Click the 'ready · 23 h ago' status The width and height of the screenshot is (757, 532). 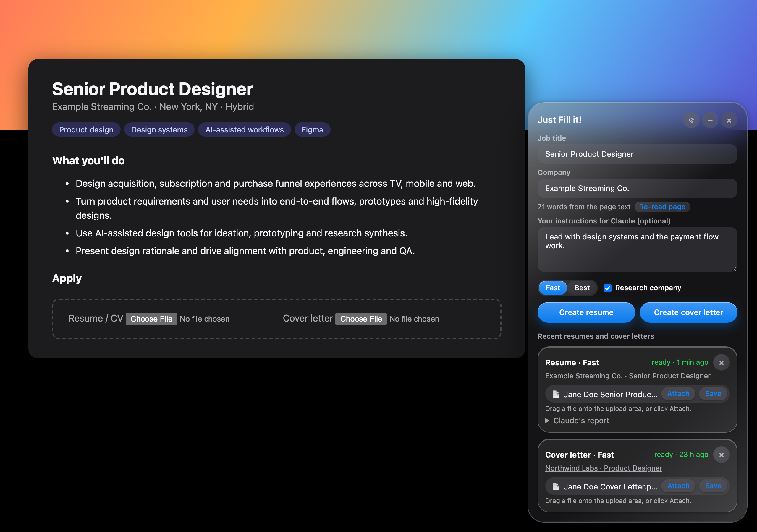pyautogui.click(x=681, y=455)
